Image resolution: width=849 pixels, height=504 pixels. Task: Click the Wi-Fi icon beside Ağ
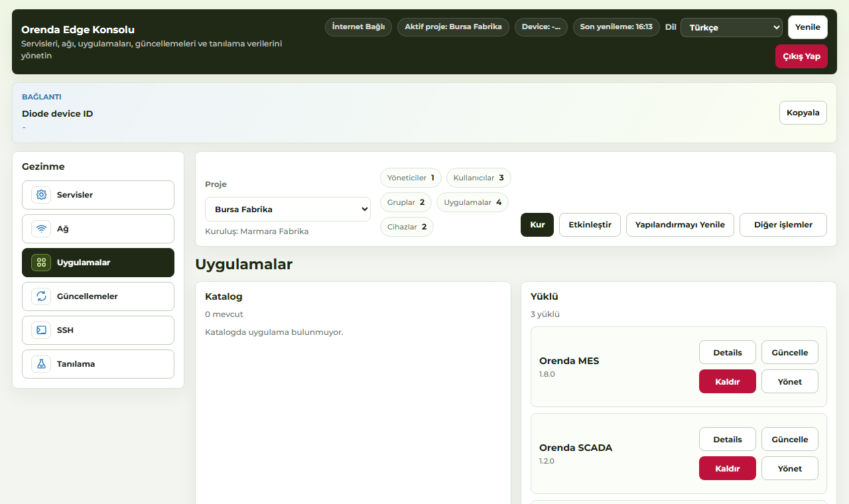click(x=41, y=229)
